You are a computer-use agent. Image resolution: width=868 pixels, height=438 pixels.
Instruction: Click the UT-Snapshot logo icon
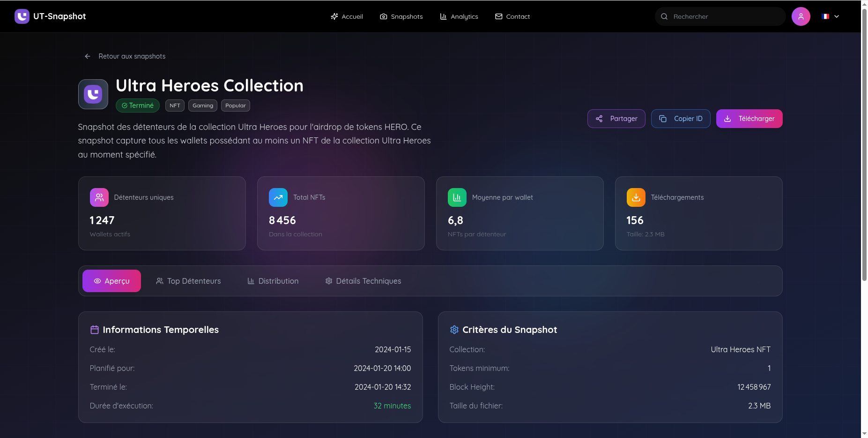click(22, 16)
